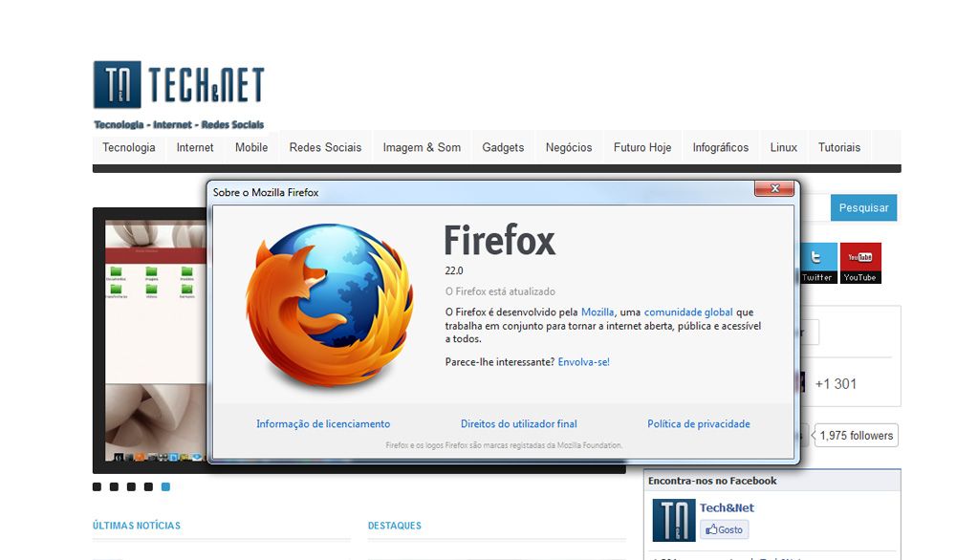Screen dimensions: 956x560
Task: Select the third slideshow indicator dot
Action: (x=131, y=487)
